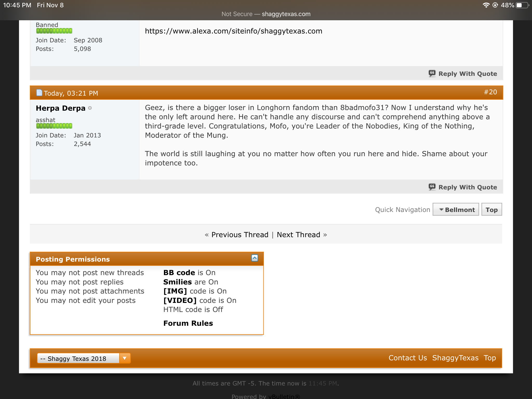Click quote icon on the banned user's post
532x399 pixels.
coord(432,74)
